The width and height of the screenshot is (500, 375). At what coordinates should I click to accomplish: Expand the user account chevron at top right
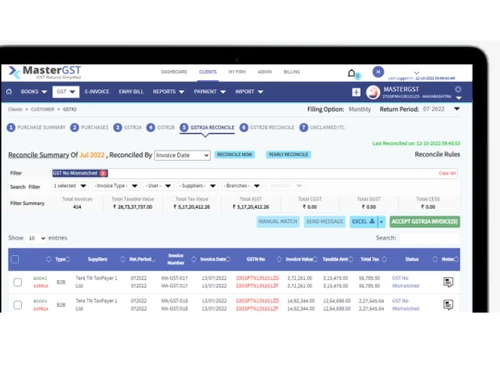(x=416, y=73)
